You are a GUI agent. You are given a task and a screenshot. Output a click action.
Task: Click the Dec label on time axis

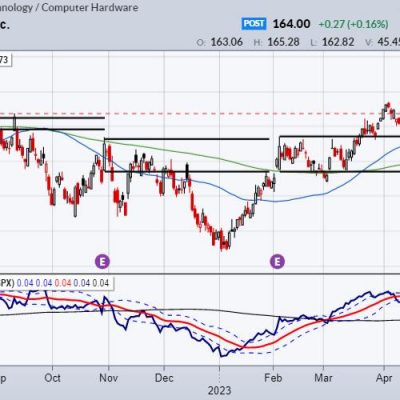pos(164,378)
